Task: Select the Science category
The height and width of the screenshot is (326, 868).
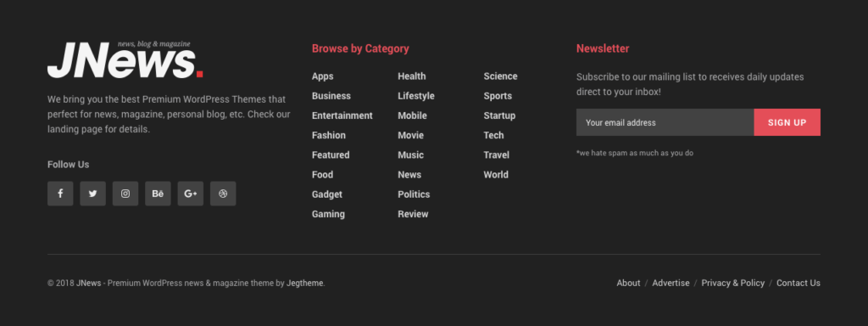Action: [500, 76]
